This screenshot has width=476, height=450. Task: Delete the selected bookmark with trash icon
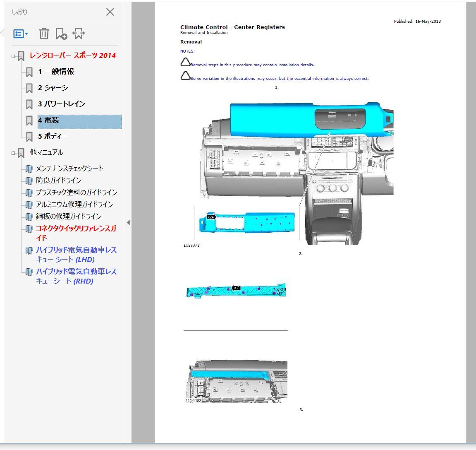44,34
